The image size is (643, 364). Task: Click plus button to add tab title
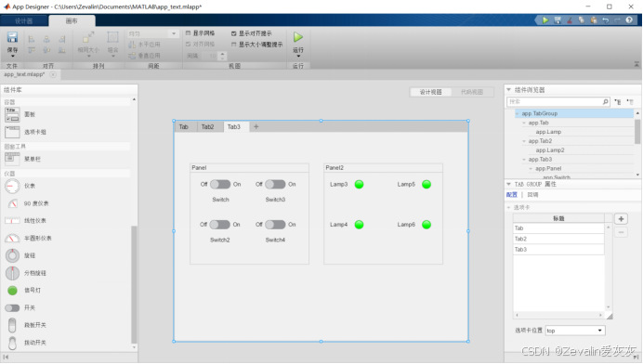pos(621,219)
